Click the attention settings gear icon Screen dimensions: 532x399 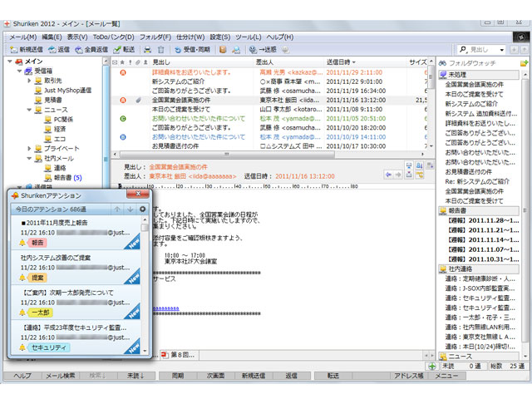[143, 209]
